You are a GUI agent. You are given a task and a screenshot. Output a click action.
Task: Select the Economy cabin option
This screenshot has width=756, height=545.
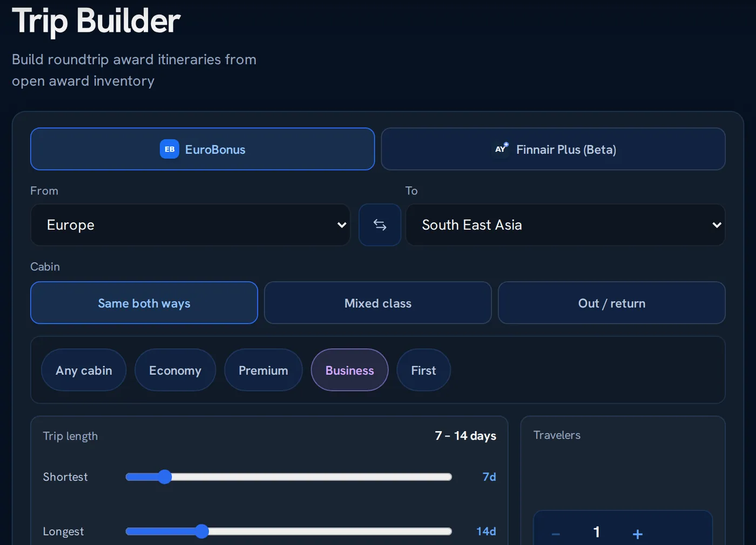(175, 370)
